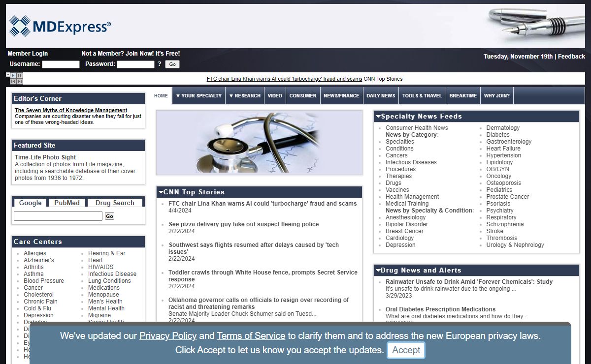
Task: Open the Dermatology news feed
Action: [503, 128]
